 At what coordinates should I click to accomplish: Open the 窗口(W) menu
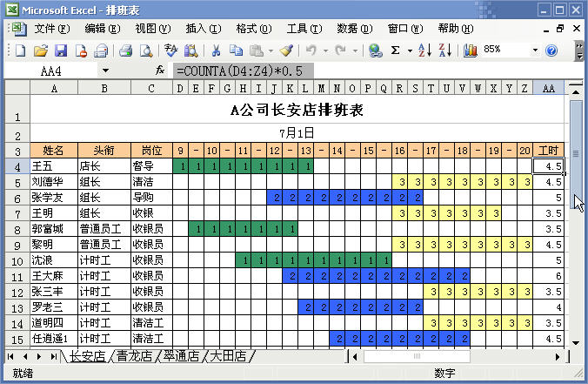(405, 29)
